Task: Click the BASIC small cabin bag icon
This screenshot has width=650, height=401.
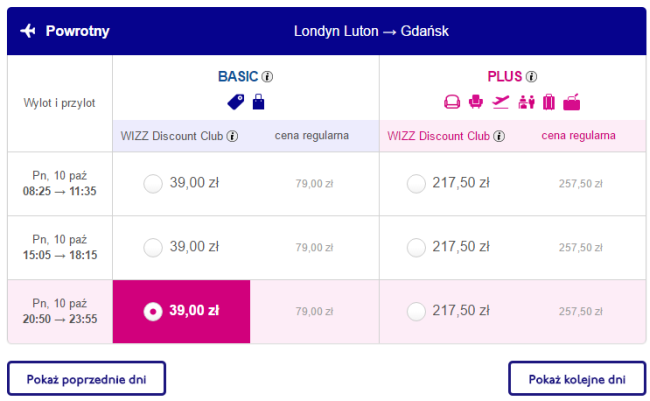Action: click(258, 102)
